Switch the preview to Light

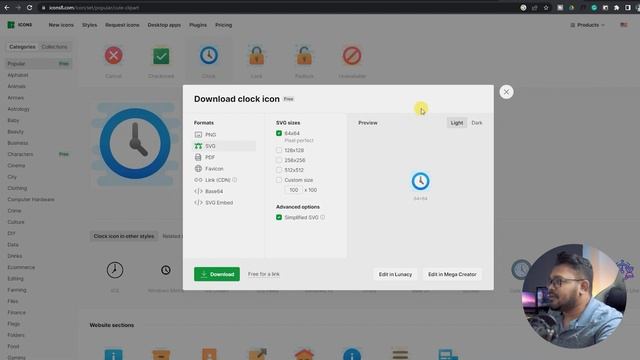(457, 123)
